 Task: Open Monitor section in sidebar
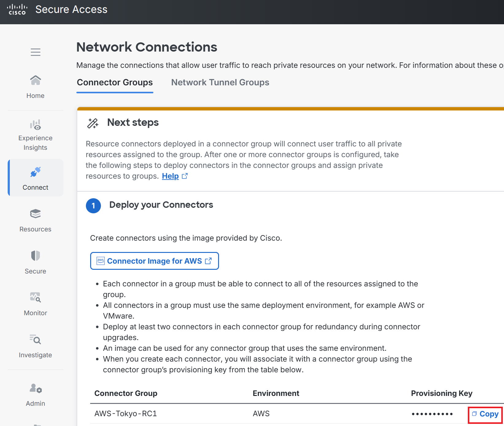35,304
